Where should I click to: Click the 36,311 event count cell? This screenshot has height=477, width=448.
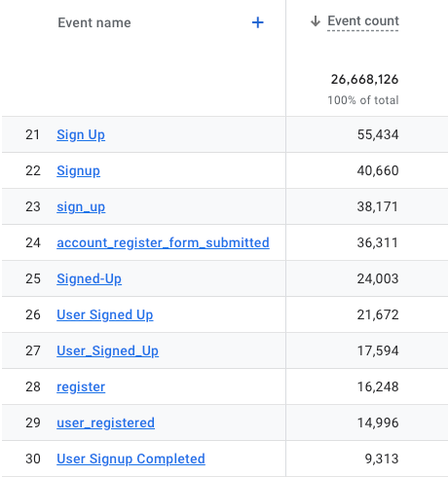(378, 242)
